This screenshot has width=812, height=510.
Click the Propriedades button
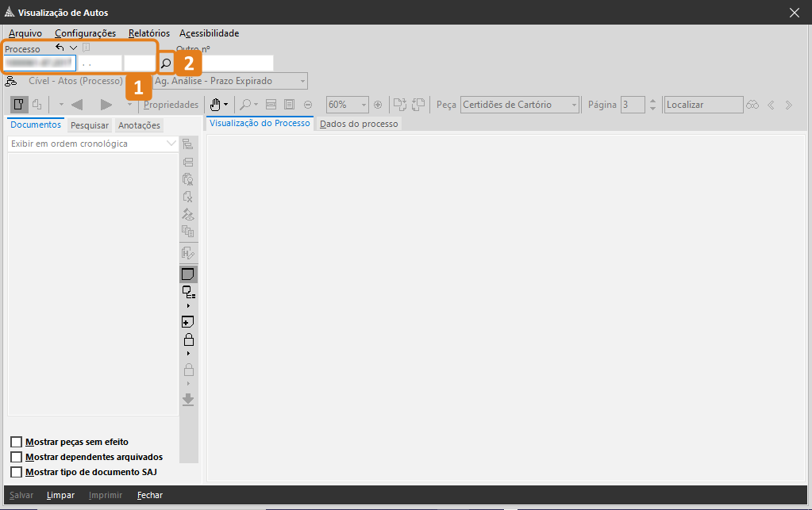(171, 105)
